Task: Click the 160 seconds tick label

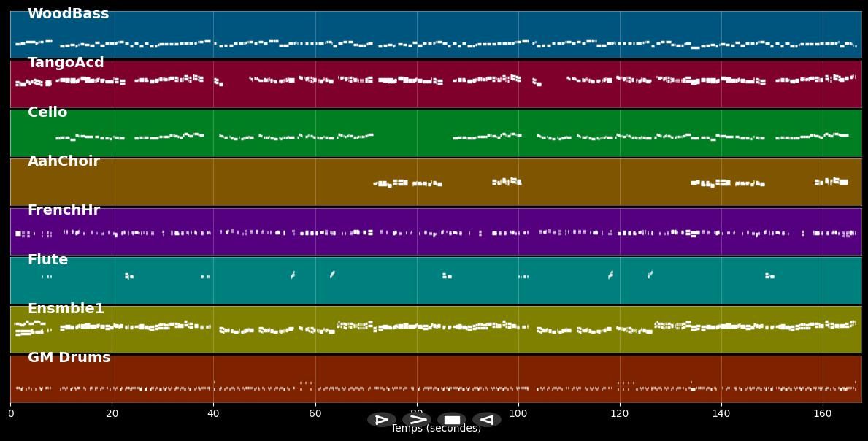Action: click(823, 414)
